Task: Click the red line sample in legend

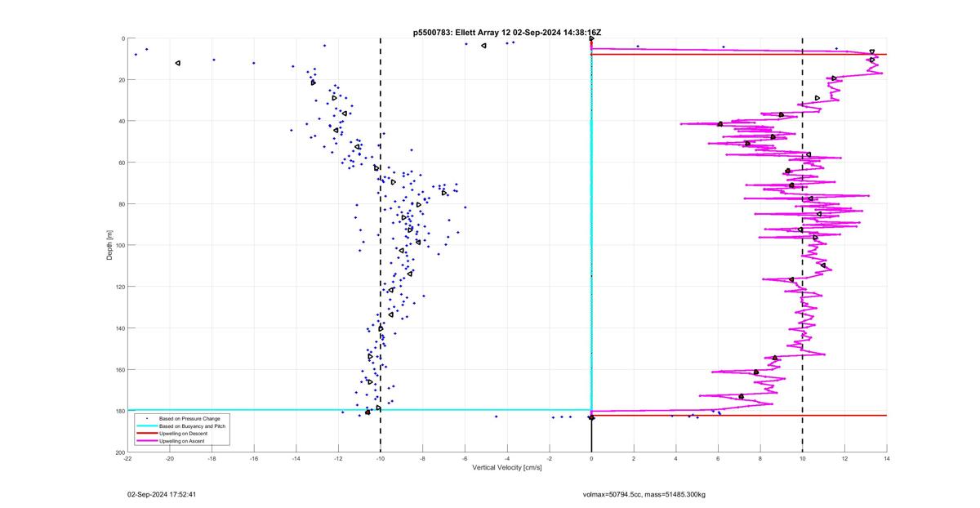Action: point(146,434)
